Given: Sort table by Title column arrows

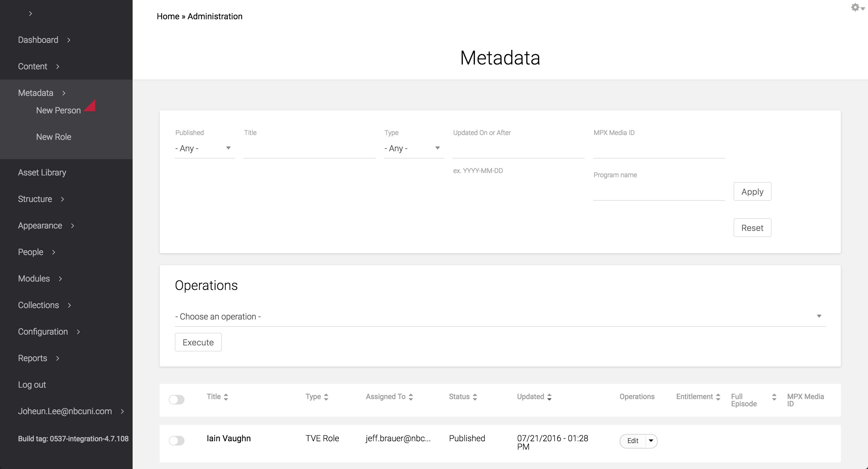Looking at the screenshot, I should [x=226, y=397].
